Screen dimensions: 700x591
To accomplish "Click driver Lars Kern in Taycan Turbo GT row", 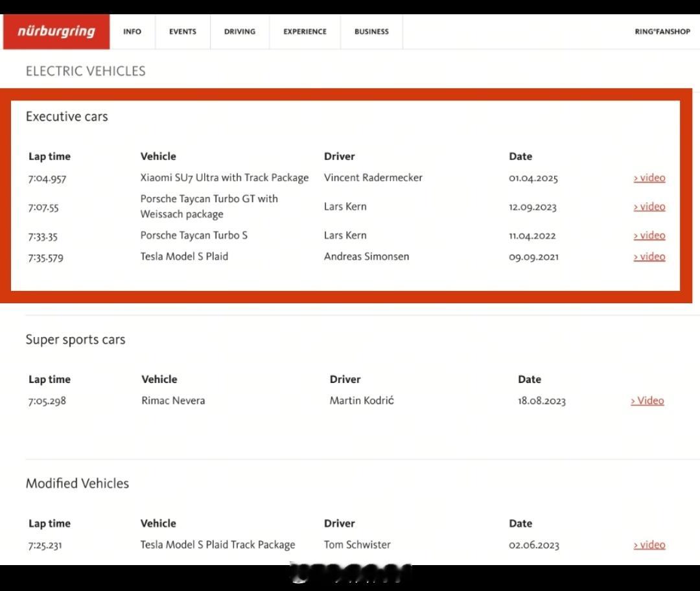I will [x=345, y=207].
